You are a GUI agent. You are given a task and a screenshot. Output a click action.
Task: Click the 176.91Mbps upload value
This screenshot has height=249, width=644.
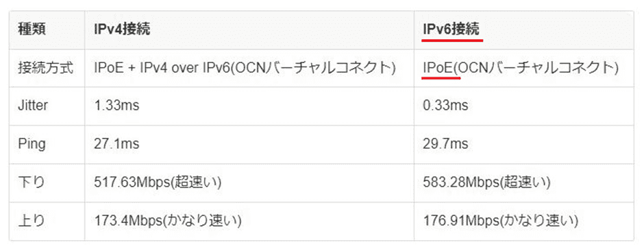click(x=501, y=221)
